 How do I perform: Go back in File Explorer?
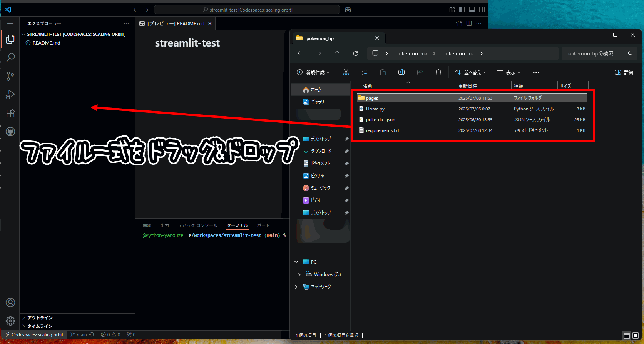point(300,53)
